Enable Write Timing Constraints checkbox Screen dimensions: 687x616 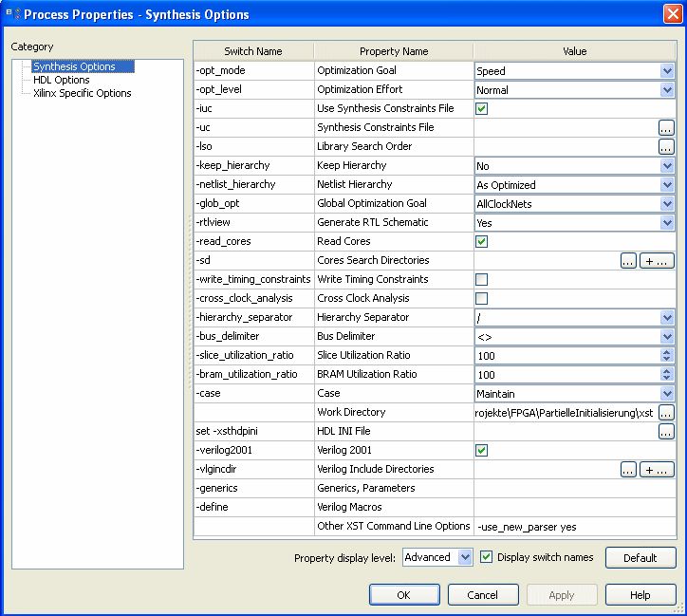[x=482, y=279]
